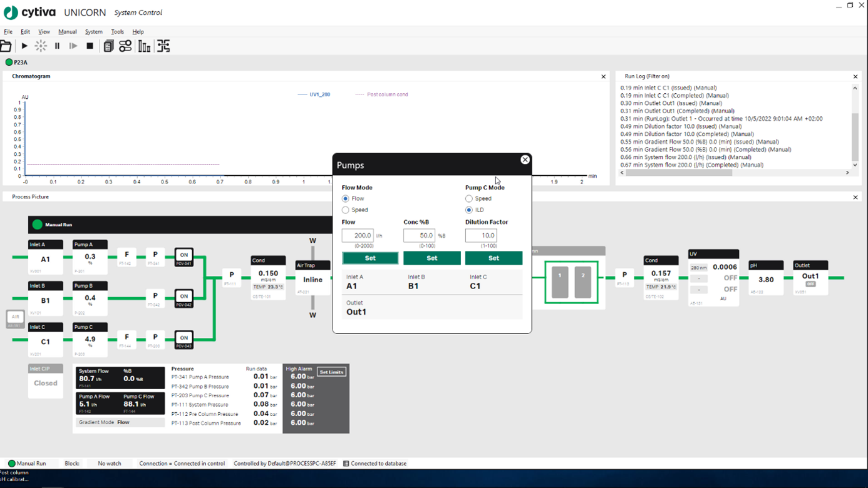Select the Flow radio under Flow Mode
The width and height of the screenshot is (868, 488).
point(346,199)
